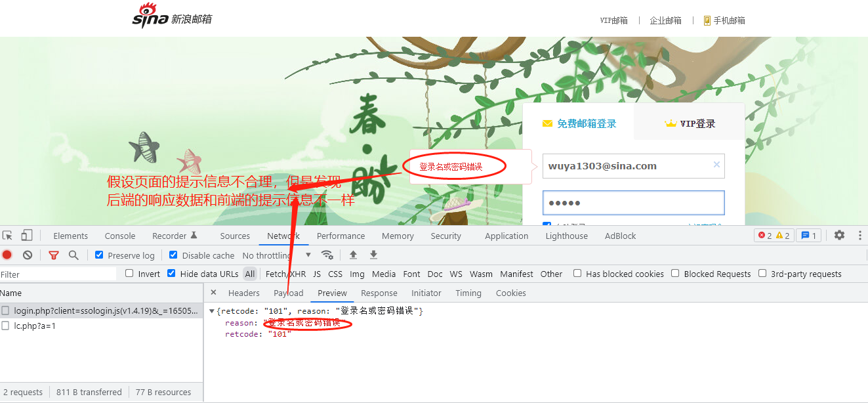868x403 pixels.
Task: Toggle Disable cache checkbox
Action: click(173, 255)
